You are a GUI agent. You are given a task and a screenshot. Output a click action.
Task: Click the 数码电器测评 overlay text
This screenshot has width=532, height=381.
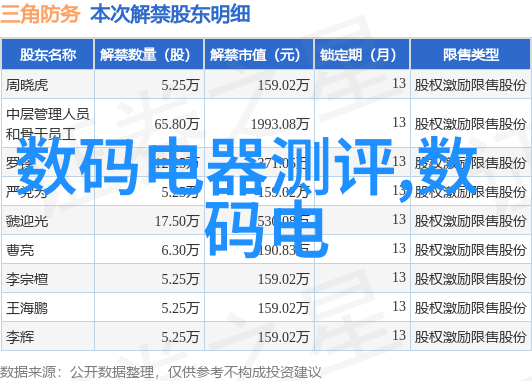(x=204, y=167)
